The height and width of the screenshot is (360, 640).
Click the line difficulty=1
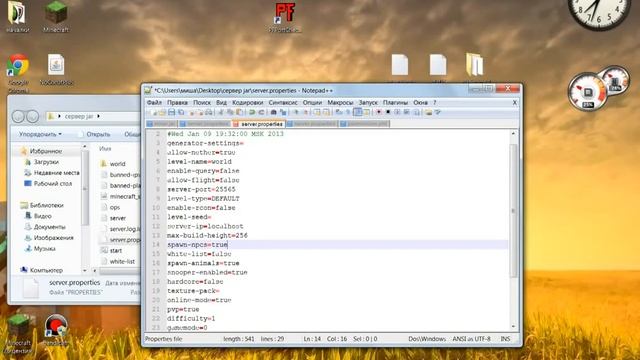191,318
